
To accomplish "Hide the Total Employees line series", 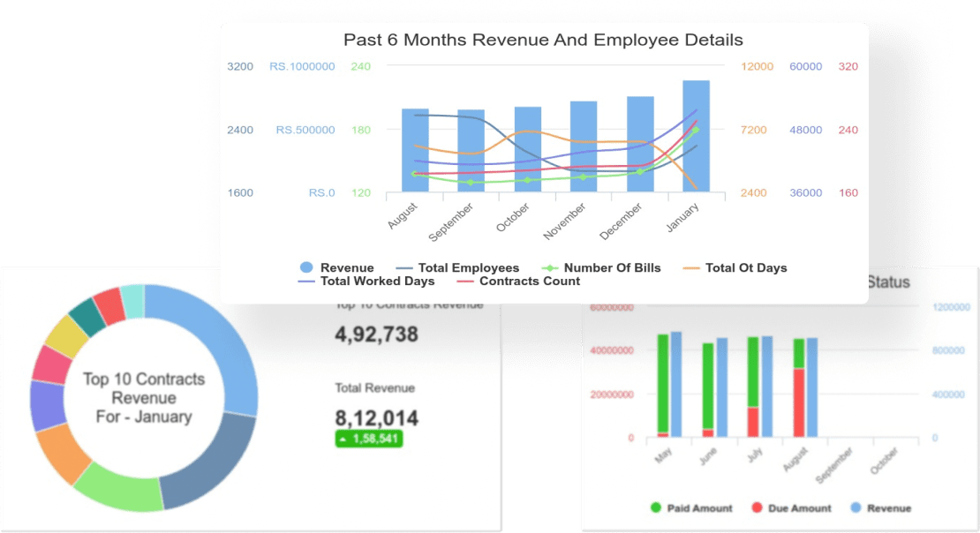I will point(458,267).
